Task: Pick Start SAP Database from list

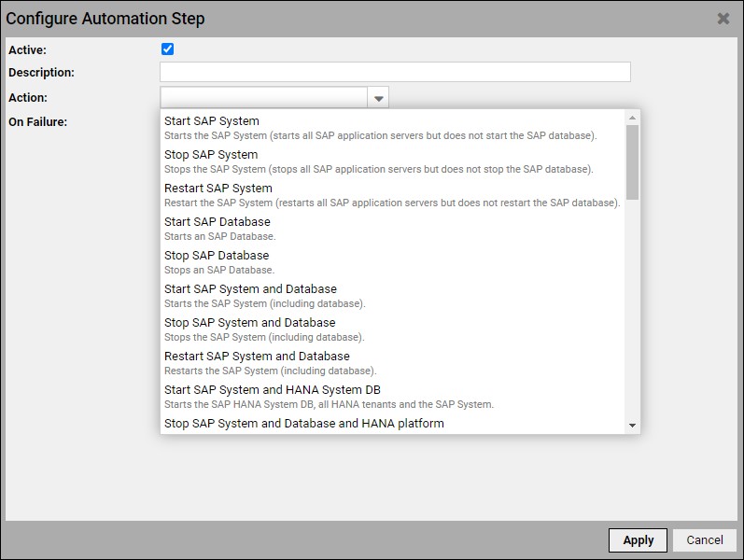Action: point(393,229)
